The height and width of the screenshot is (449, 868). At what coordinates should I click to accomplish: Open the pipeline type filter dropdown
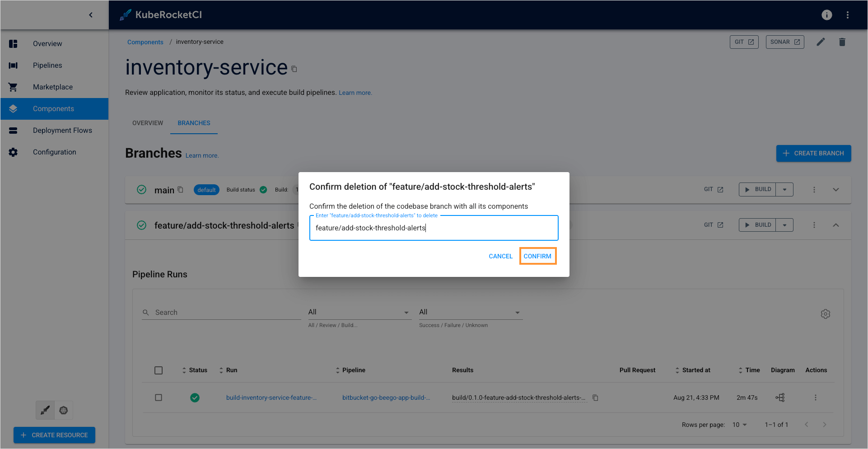coord(359,312)
